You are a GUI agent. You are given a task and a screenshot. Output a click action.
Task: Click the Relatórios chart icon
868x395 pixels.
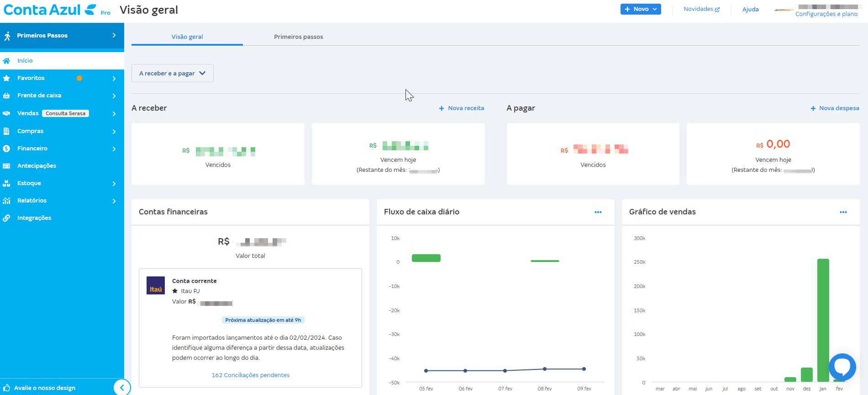(6, 201)
